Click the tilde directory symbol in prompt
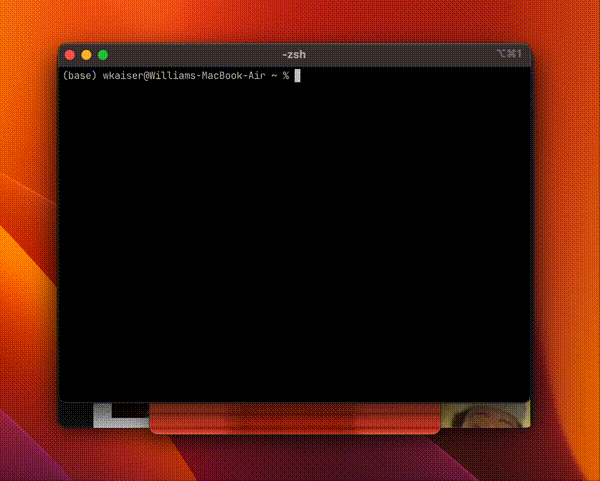 [272, 76]
